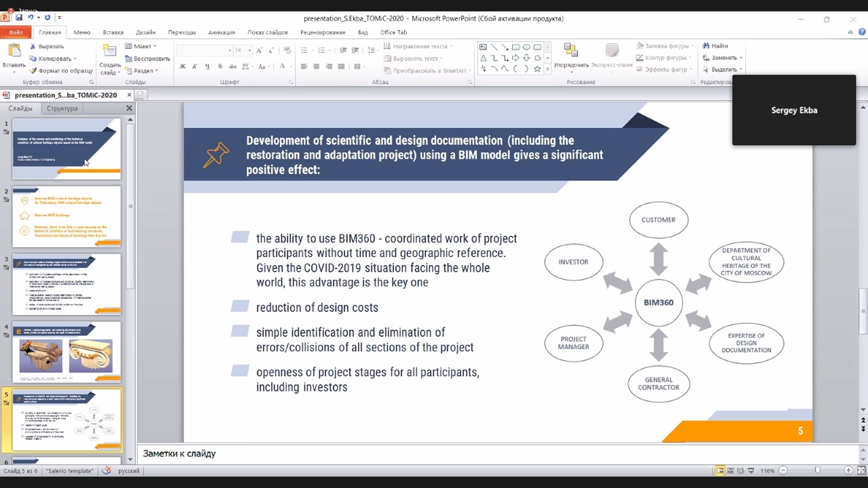
Task: Select the star shape in gallery
Action: [537, 68]
